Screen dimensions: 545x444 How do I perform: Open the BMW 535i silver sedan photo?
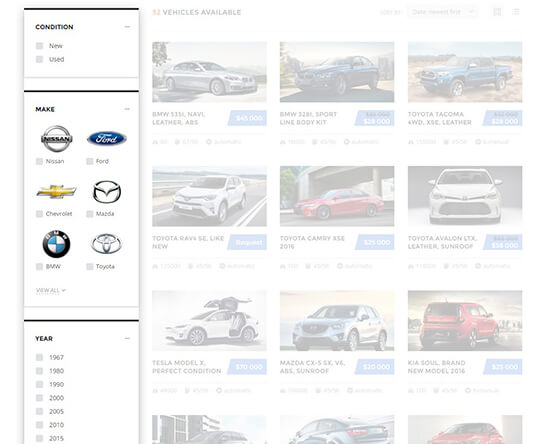click(x=209, y=72)
